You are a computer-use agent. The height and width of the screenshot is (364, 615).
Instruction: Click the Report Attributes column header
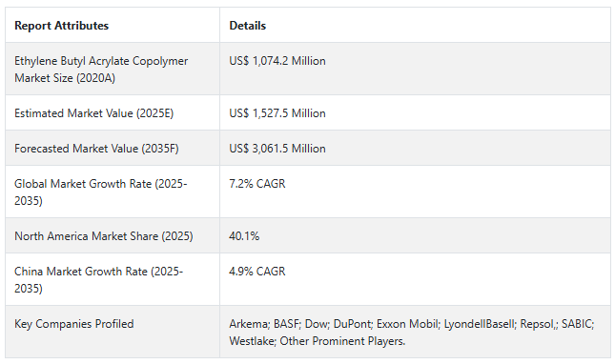click(62, 26)
